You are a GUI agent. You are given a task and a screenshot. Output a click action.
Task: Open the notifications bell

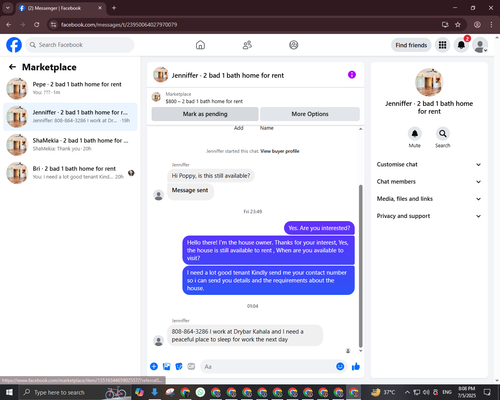(461, 45)
